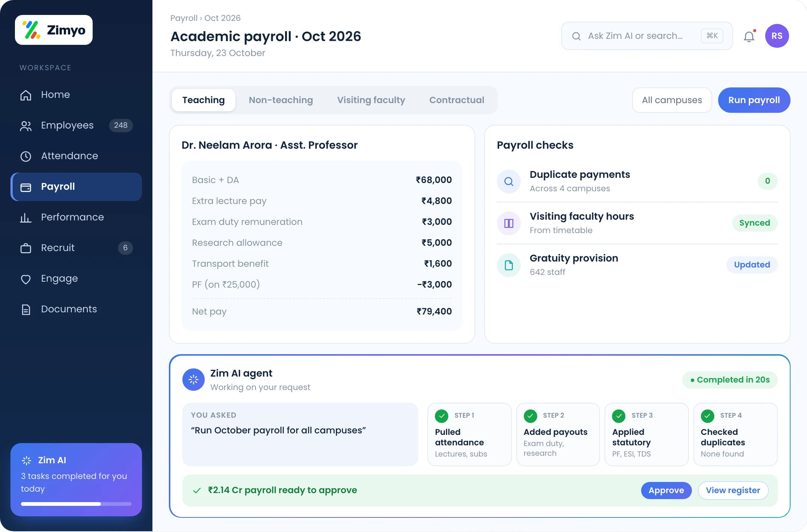Click the Duplicate payments magnifier icon

[x=509, y=182]
